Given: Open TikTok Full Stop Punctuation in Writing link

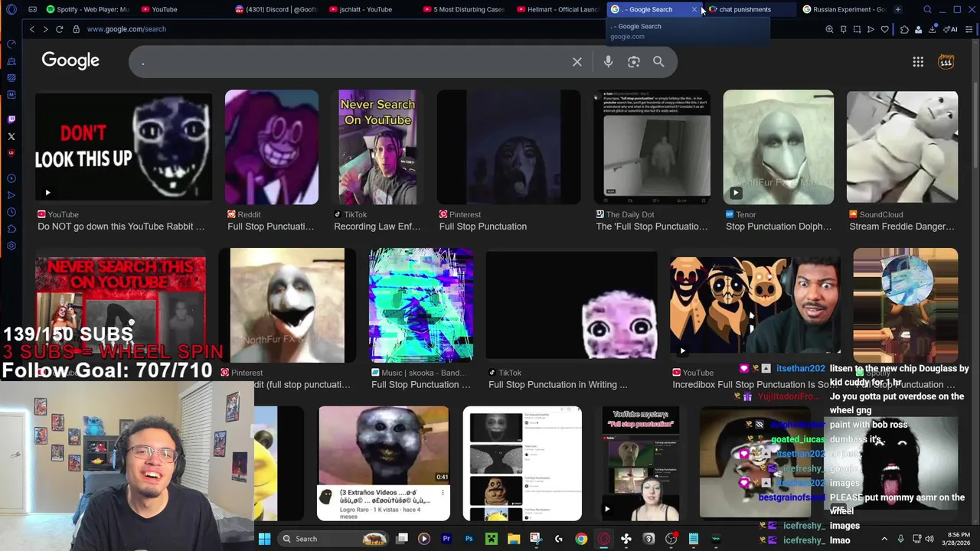Looking at the screenshot, I should point(557,385).
